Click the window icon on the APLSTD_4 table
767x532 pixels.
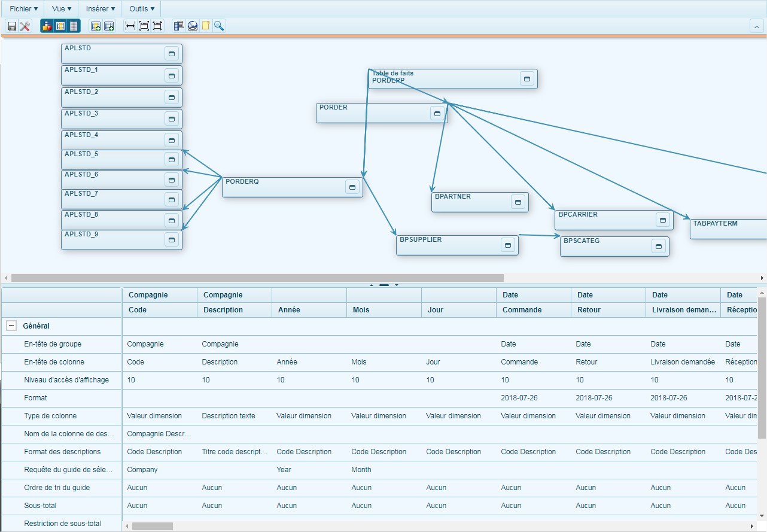click(x=172, y=141)
